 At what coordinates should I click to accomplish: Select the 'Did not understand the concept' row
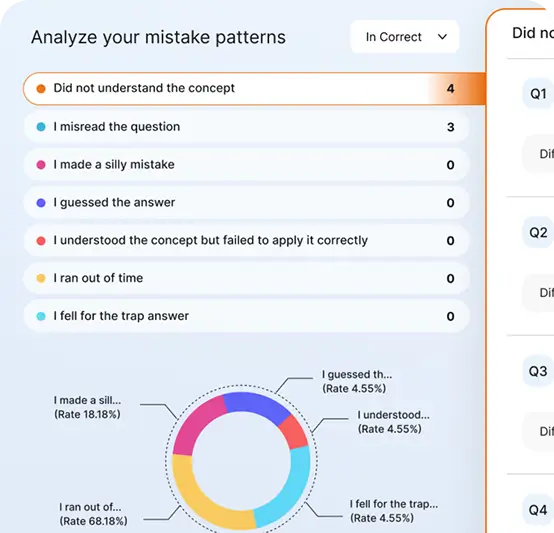coord(254,89)
